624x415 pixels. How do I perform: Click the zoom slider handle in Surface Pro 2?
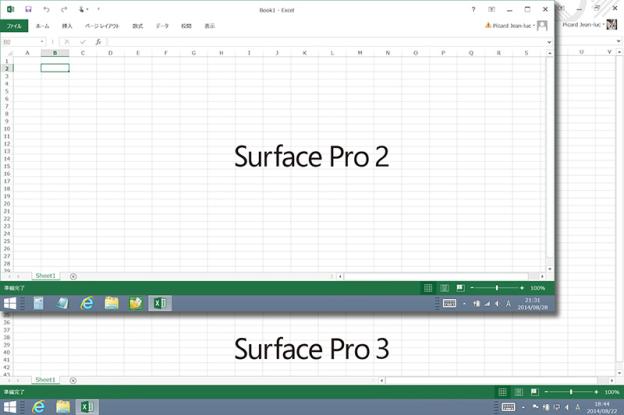(x=497, y=288)
